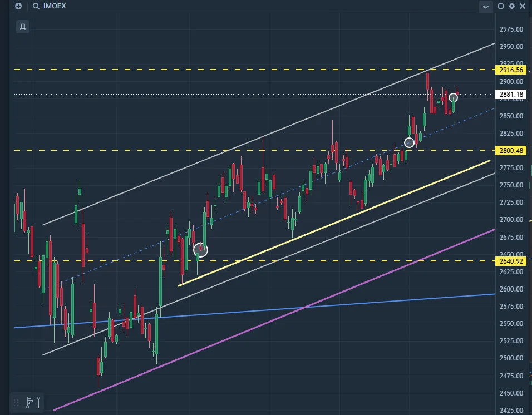Select the volume profile tool icon
This screenshot has height=415, width=532.
[29, 402]
